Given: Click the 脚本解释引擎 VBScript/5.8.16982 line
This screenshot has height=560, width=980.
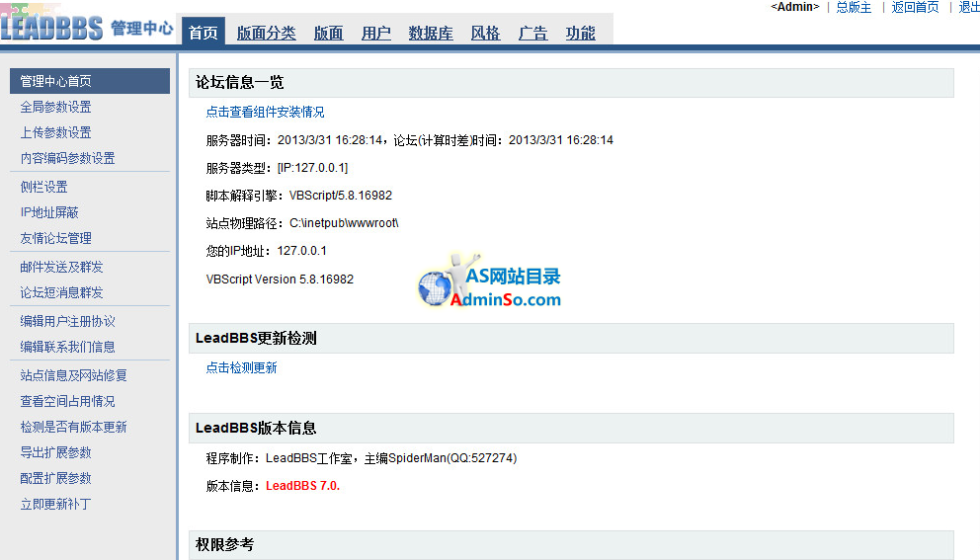Looking at the screenshot, I should (298, 196).
